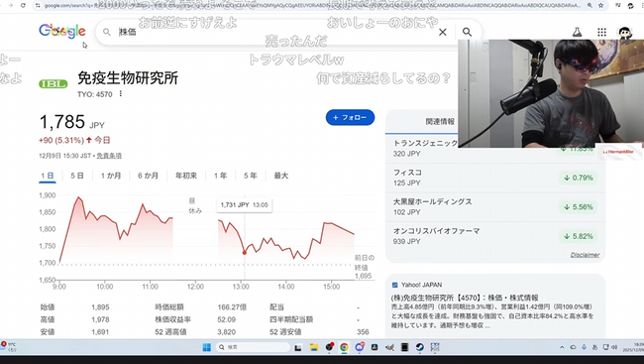644x364 pixels.
Task: Open Steam from the taskbar
Action: (419, 347)
